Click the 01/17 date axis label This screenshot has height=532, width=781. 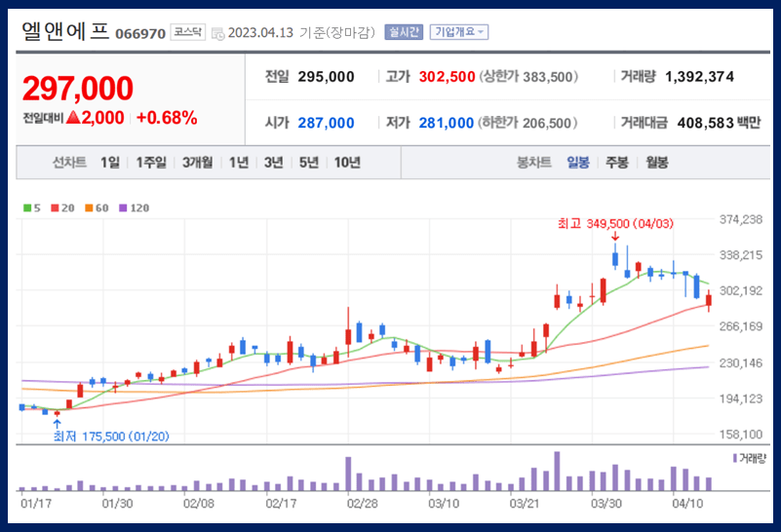pos(36,504)
